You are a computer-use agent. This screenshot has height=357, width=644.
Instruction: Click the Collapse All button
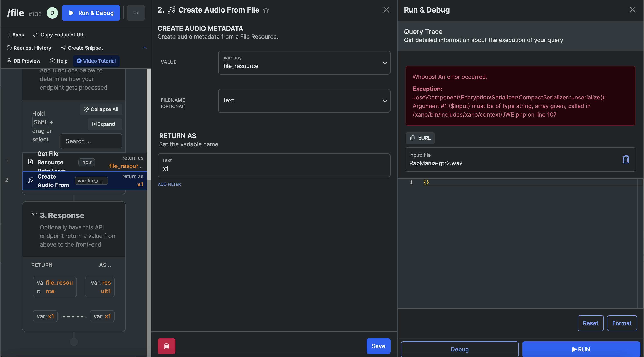(101, 109)
